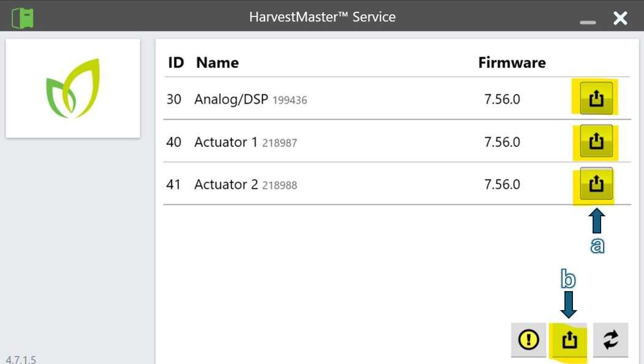The height and width of the screenshot is (364, 644).
Task: Click the HarvestMaster leaf logo
Action: click(73, 88)
